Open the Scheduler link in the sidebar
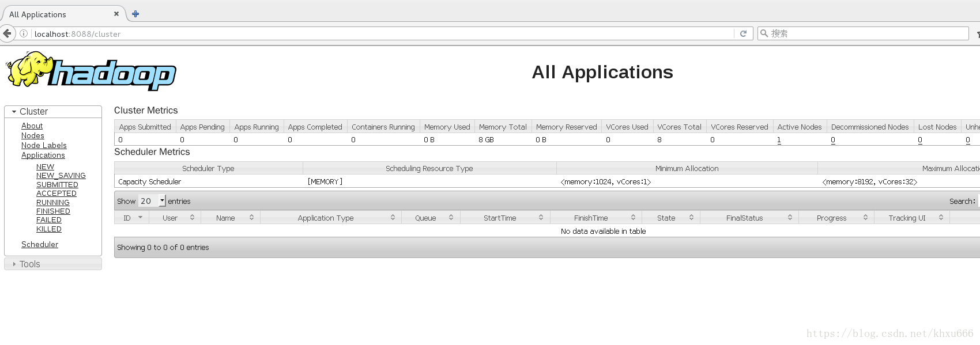This screenshot has width=980, height=345. (x=40, y=244)
